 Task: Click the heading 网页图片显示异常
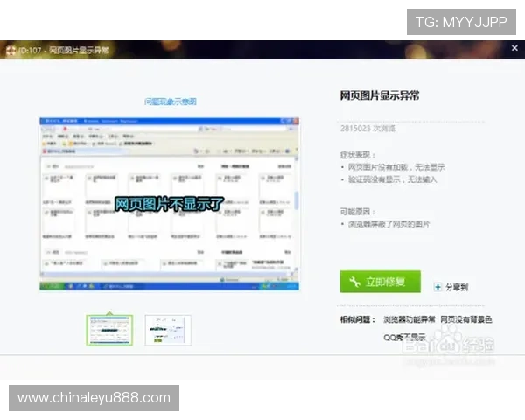pyautogui.click(x=380, y=95)
